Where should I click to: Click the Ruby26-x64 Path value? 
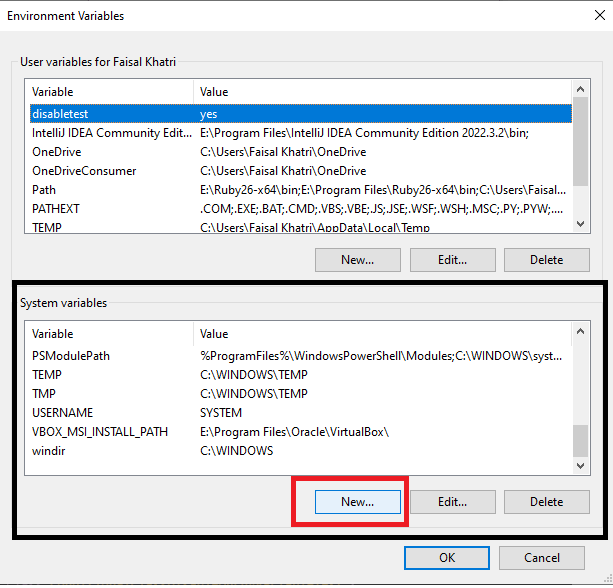click(x=383, y=190)
